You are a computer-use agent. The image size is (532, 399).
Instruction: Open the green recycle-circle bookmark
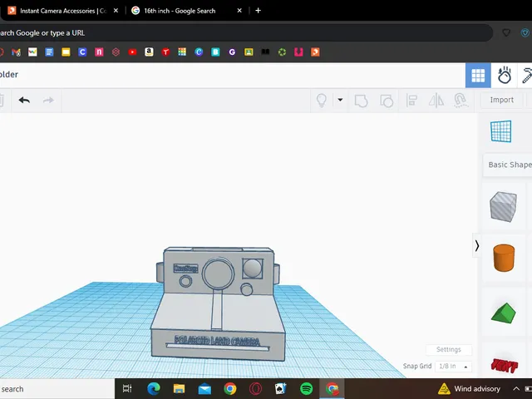tap(282, 52)
